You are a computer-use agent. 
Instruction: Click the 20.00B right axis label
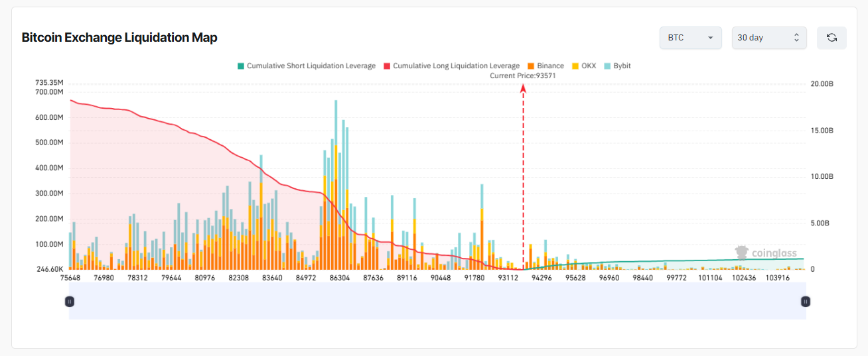(822, 84)
